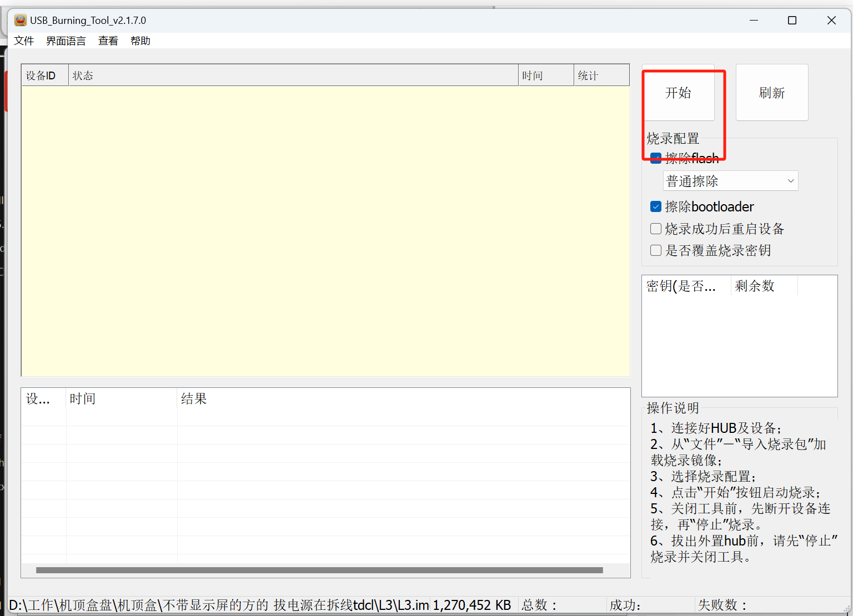Maximize the USB Burning Tool window
Screen dimensions: 853x616
tap(792, 21)
